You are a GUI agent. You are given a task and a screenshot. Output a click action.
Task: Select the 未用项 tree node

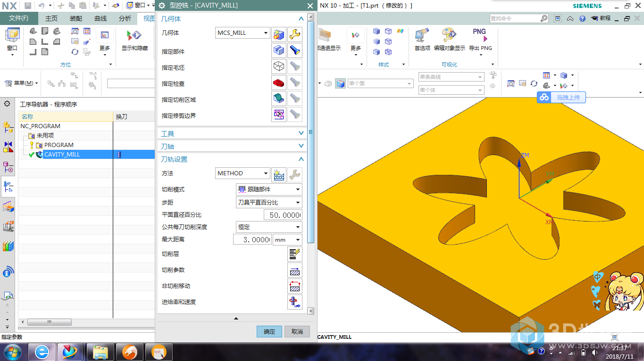point(45,136)
